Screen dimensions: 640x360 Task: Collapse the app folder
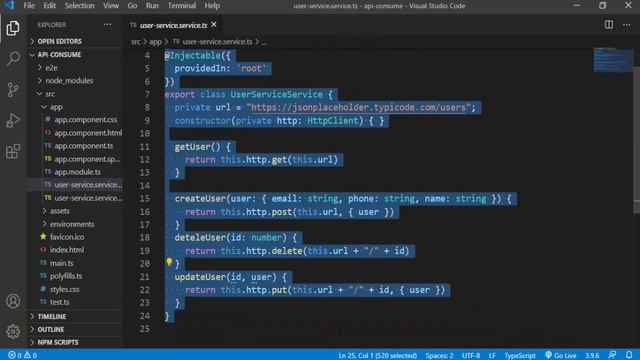coord(76,107)
